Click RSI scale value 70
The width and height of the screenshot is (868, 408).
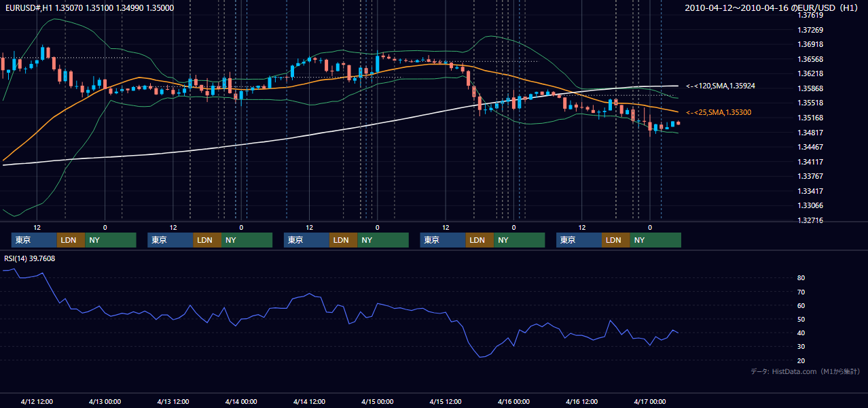pyautogui.click(x=801, y=292)
